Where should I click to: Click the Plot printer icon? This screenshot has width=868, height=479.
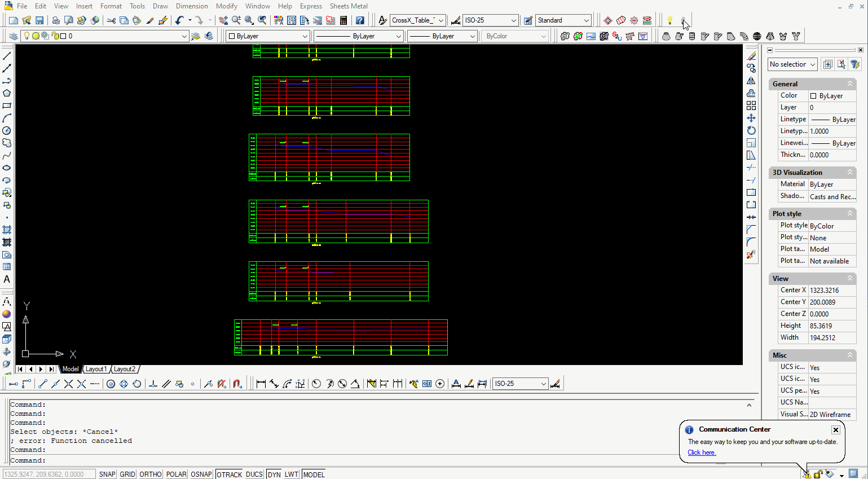(56, 20)
